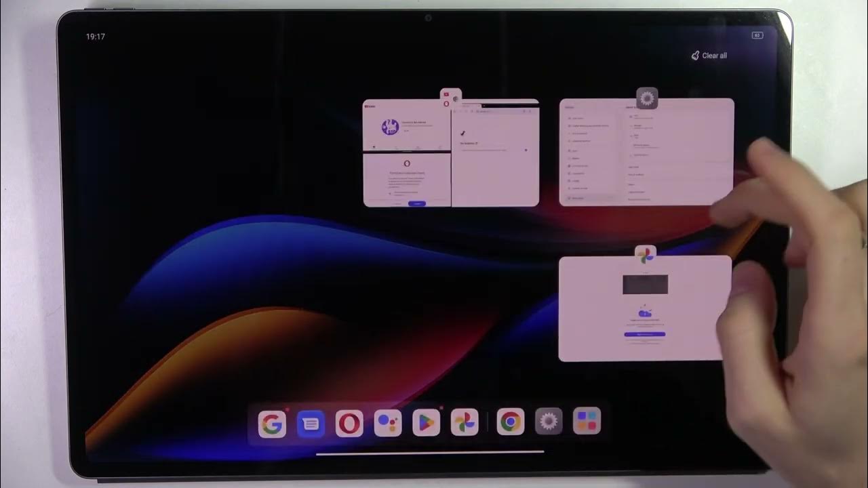Open the Google Photos recent app card
Image resolution: width=868 pixels, height=488 pixels.
tap(644, 308)
